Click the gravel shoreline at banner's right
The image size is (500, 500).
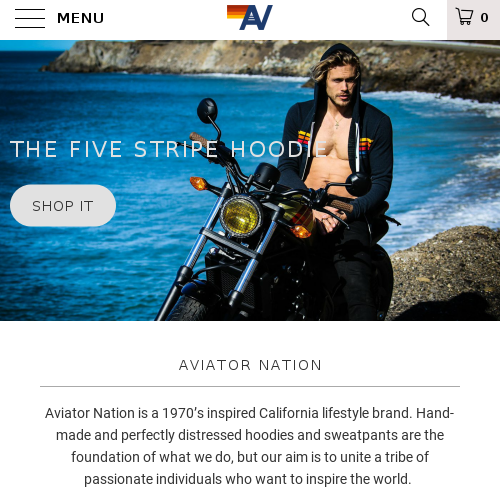447,273
